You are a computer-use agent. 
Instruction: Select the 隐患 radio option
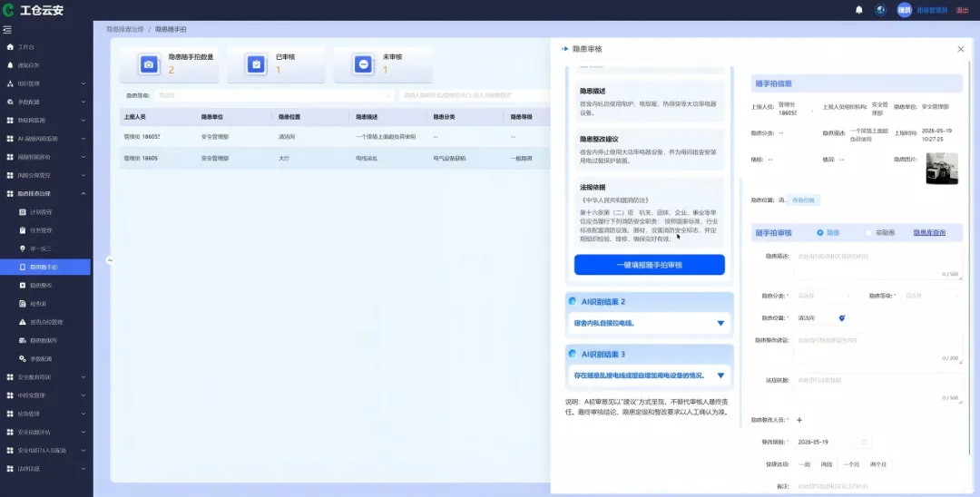(820, 232)
